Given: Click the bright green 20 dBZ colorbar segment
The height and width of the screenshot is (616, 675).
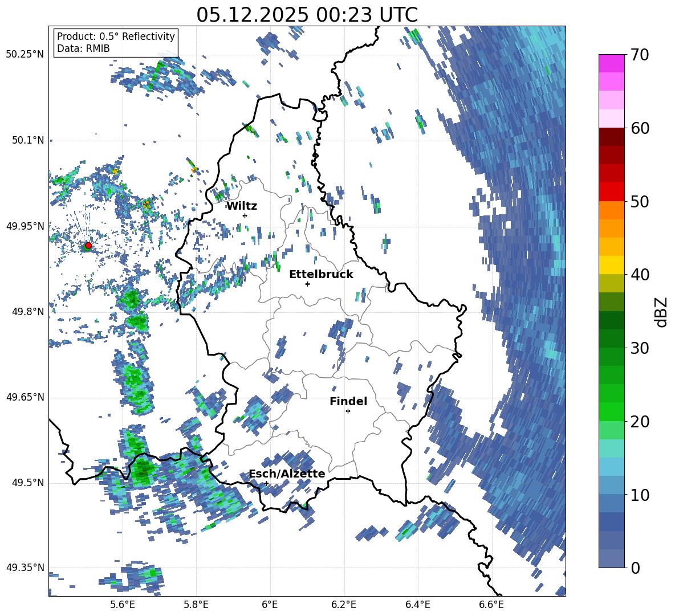Looking at the screenshot, I should [611, 411].
